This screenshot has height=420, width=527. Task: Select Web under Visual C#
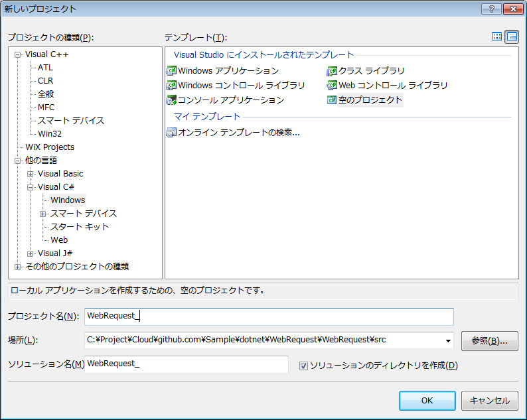pyautogui.click(x=59, y=240)
